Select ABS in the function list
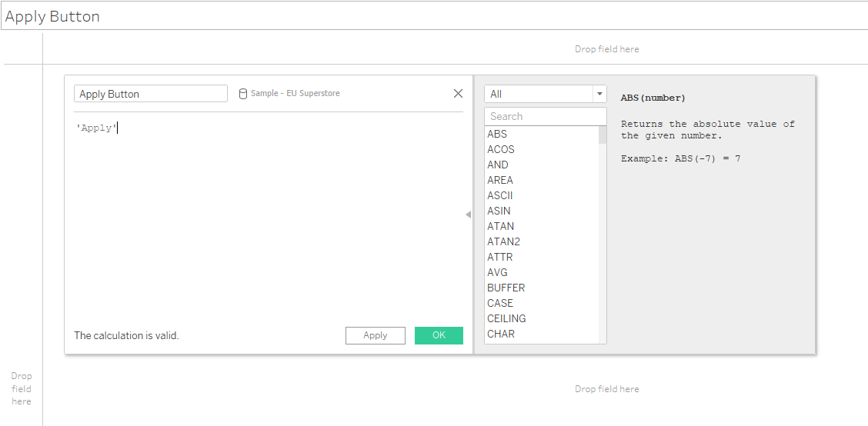Viewport: 868px width, 426px height. (x=498, y=134)
